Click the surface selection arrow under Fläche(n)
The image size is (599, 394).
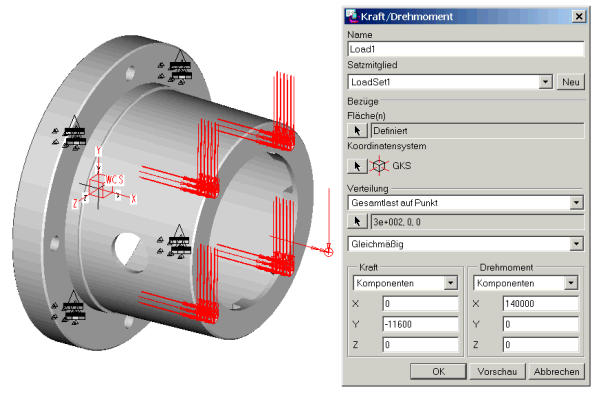[x=357, y=131]
